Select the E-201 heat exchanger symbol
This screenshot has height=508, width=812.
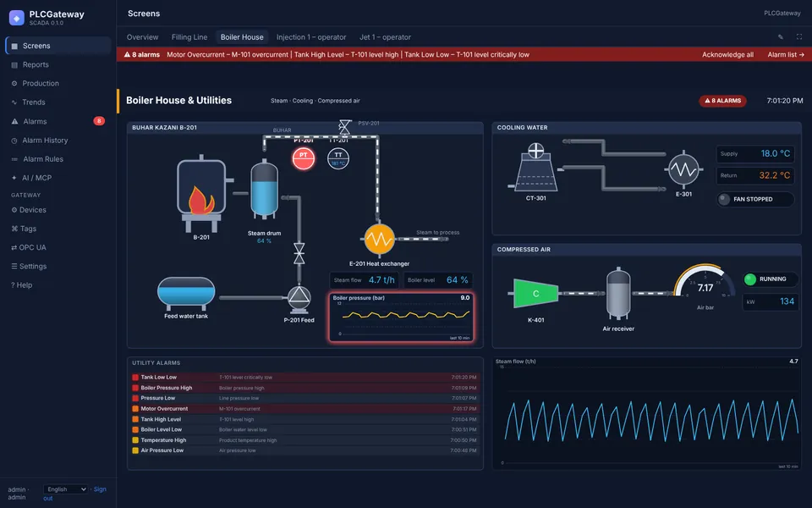click(379, 240)
